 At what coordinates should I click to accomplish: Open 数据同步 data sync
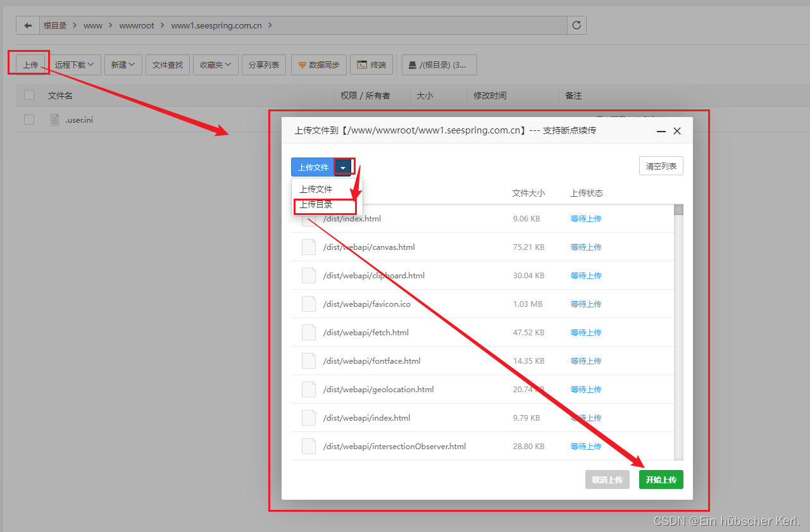[x=319, y=65]
